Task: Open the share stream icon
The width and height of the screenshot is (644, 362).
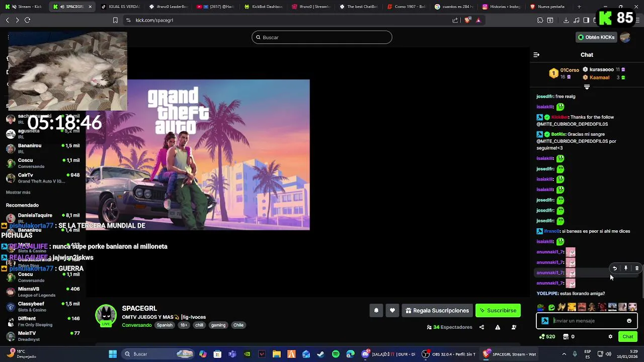Action: (x=481, y=327)
